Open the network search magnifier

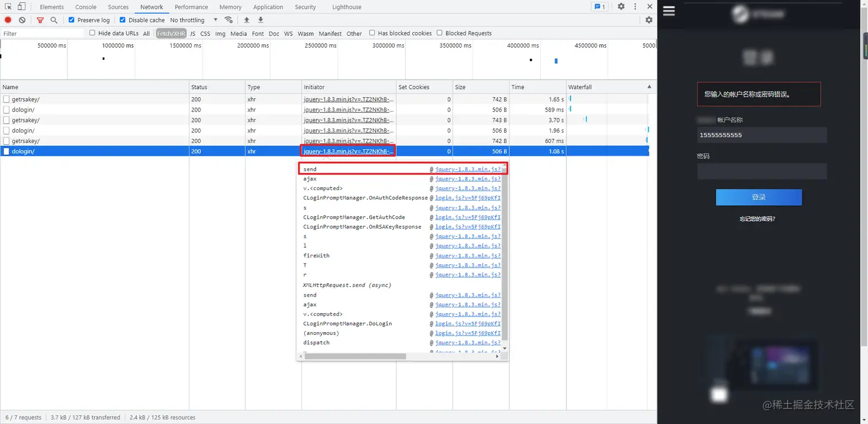[x=54, y=20]
